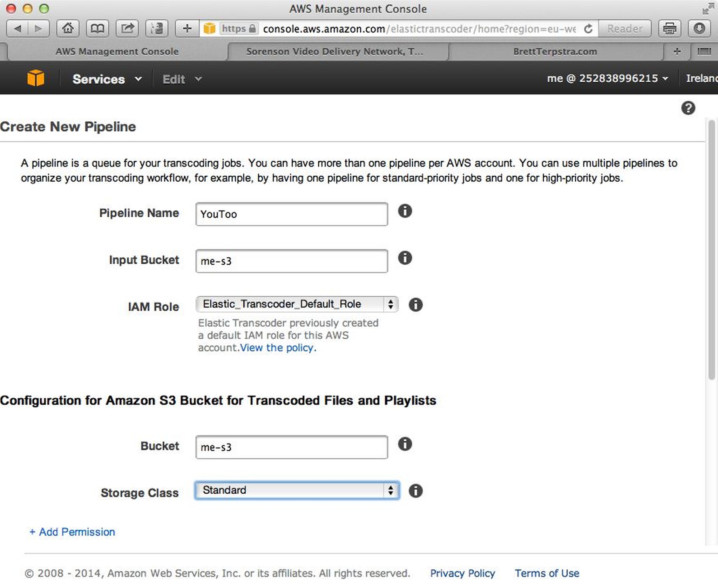Show info for Pipeline Name field
Screen dimensions: 718x588
[405, 211]
